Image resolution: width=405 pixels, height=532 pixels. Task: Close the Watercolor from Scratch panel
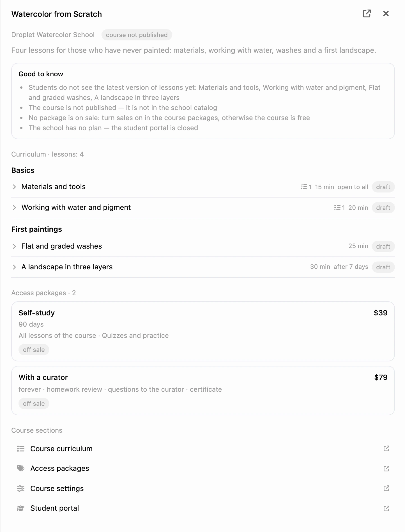point(386,13)
